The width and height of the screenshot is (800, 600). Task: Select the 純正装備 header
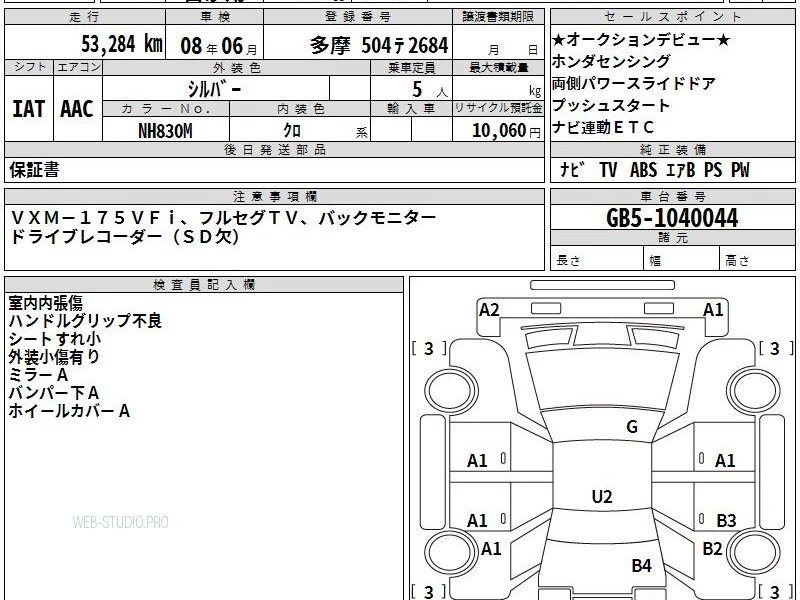tap(673, 149)
